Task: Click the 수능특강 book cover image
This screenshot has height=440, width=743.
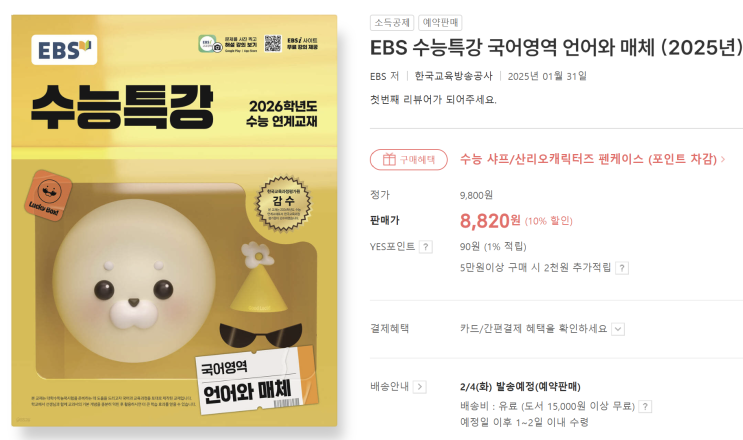Action: (x=174, y=221)
